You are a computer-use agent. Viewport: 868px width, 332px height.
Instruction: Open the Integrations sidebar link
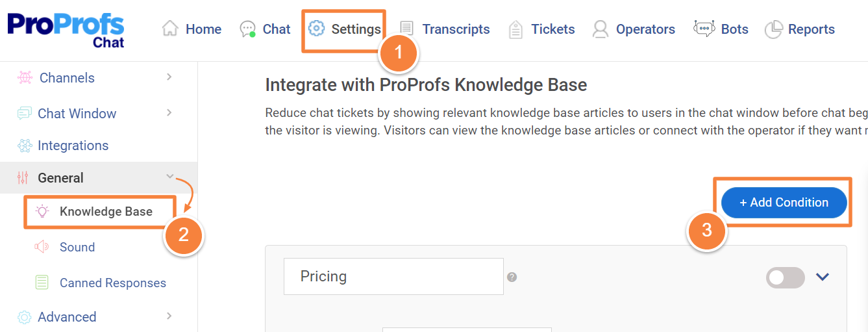click(x=73, y=146)
